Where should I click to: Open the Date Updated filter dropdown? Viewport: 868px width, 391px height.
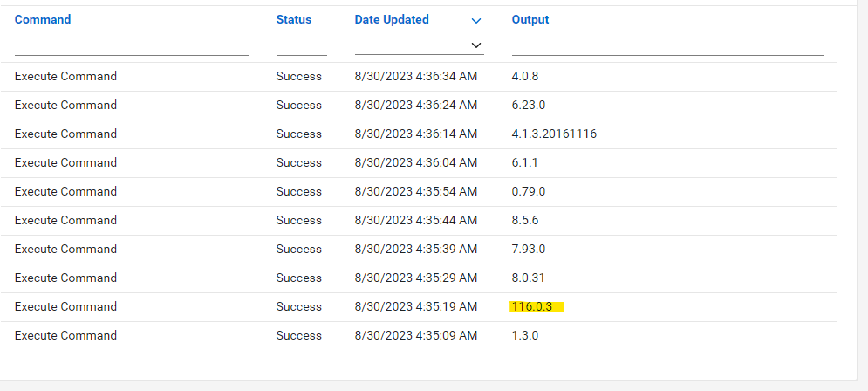pyautogui.click(x=476, y=45)
